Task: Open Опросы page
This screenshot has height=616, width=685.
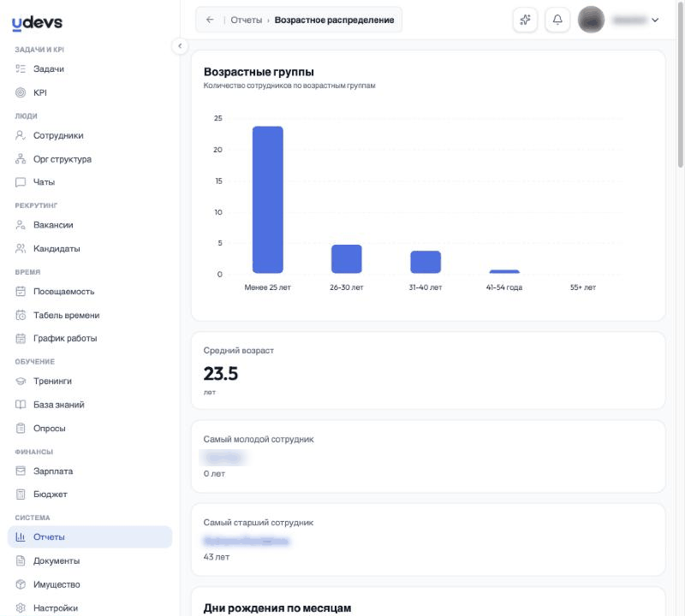Action: tap(90, 429)
